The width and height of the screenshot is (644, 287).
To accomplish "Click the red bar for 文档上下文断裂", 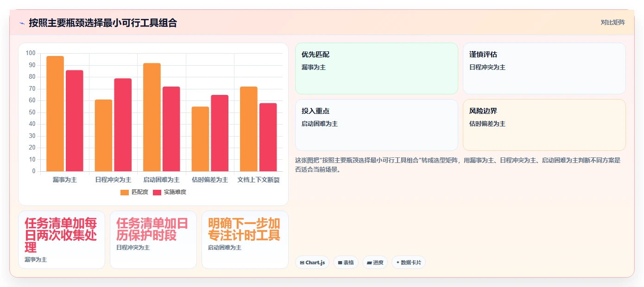I will [x=268, y=137].
